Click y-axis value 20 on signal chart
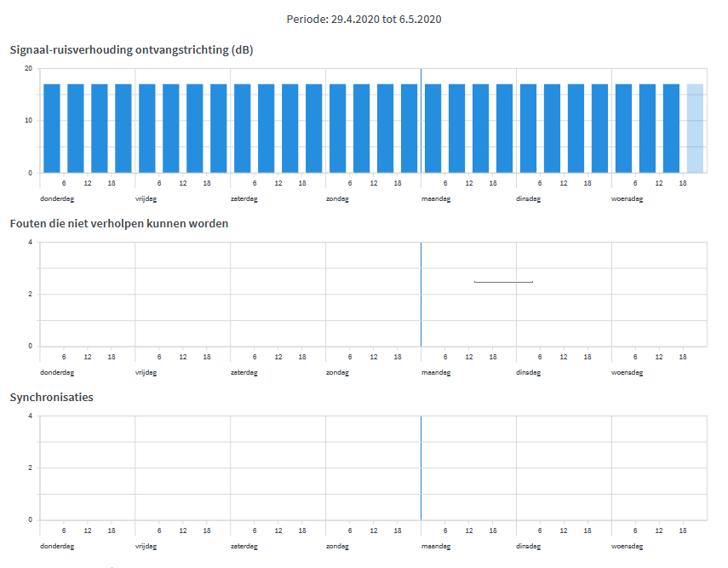The height and width of the screenshot is (568, 728). [28, 68]
